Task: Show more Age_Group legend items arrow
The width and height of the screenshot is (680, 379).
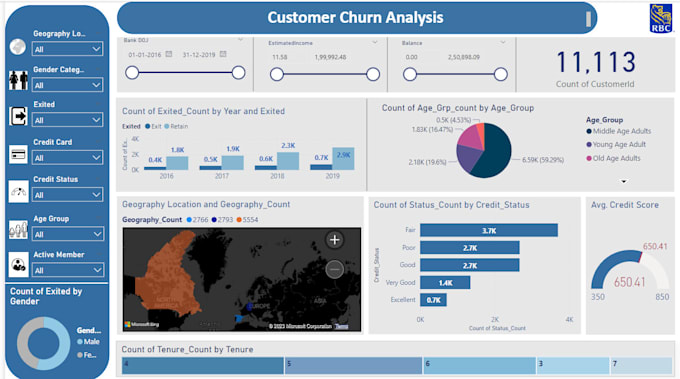Action: [x=624, y=181]
